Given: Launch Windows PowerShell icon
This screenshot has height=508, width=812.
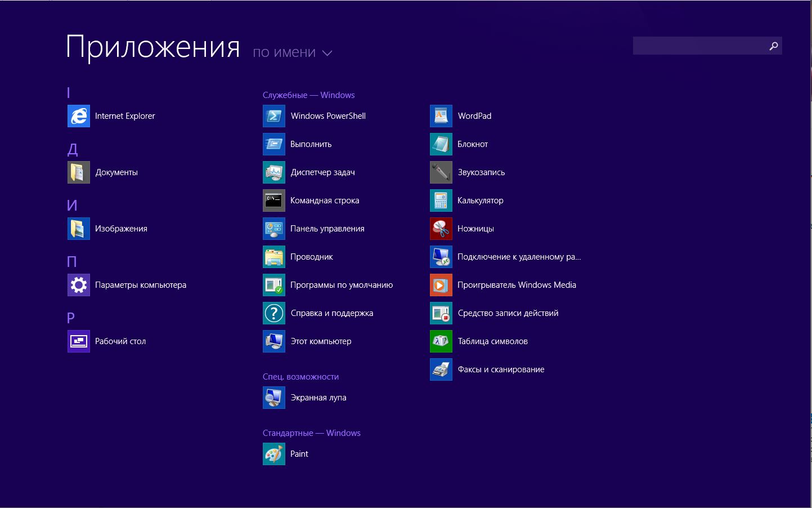Looking at the screenshot, I should pos(274,116).
